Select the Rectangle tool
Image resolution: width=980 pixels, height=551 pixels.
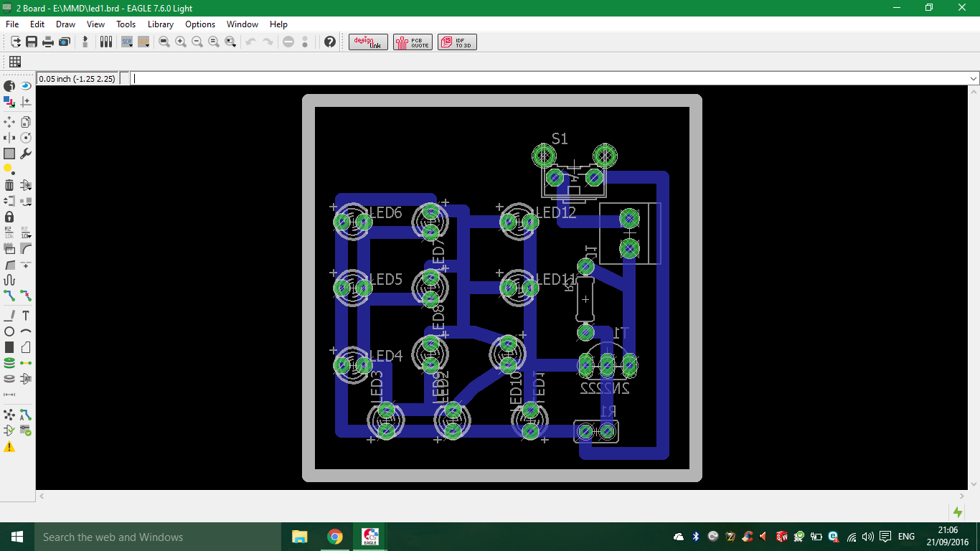pyautogui.click(x=9, y=347)
